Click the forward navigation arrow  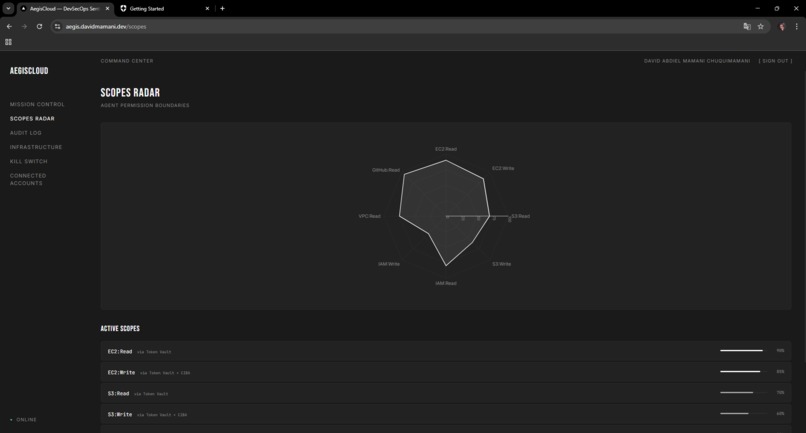(24, 26)
